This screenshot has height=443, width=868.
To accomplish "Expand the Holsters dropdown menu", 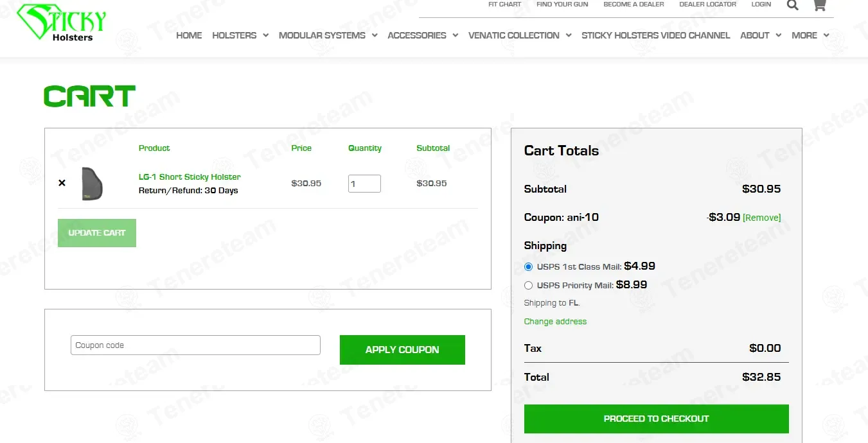I will click(x=240, y=35).
